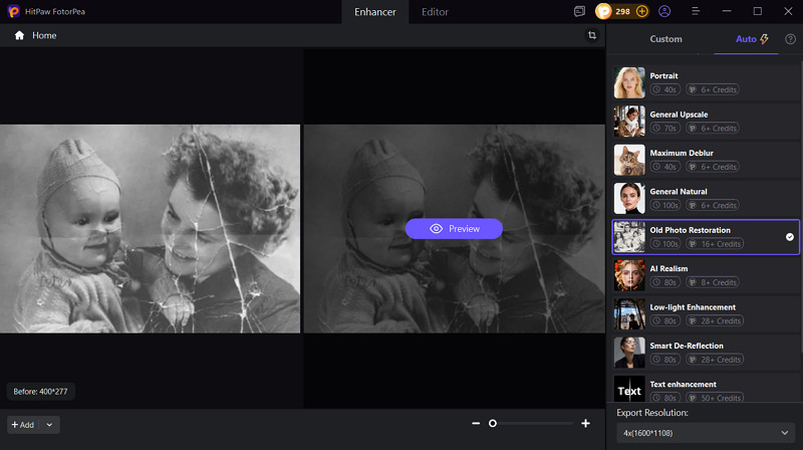Click the Maximum Deblur cat thumbnail

(629, 160)
